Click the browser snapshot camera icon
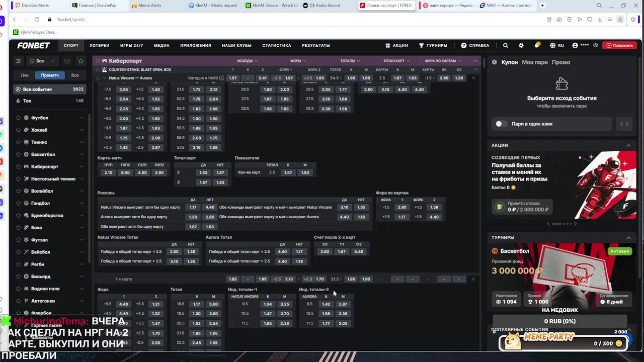 point(559,19)
